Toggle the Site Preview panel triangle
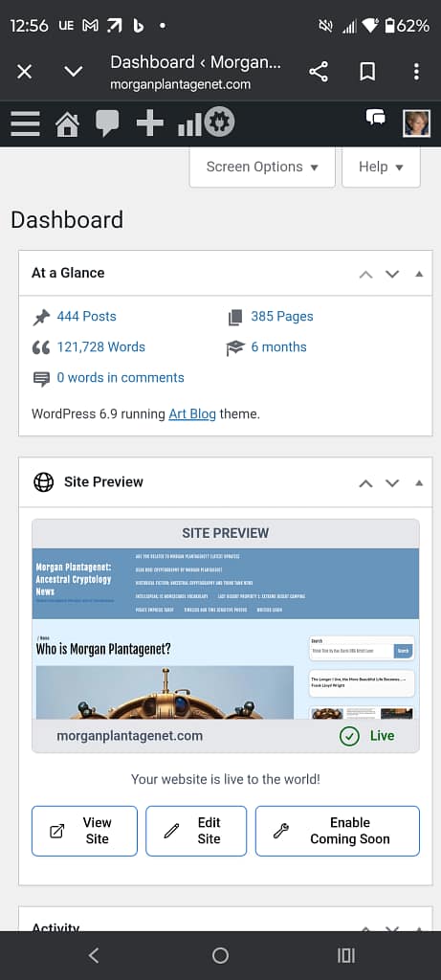 point(419,483)
